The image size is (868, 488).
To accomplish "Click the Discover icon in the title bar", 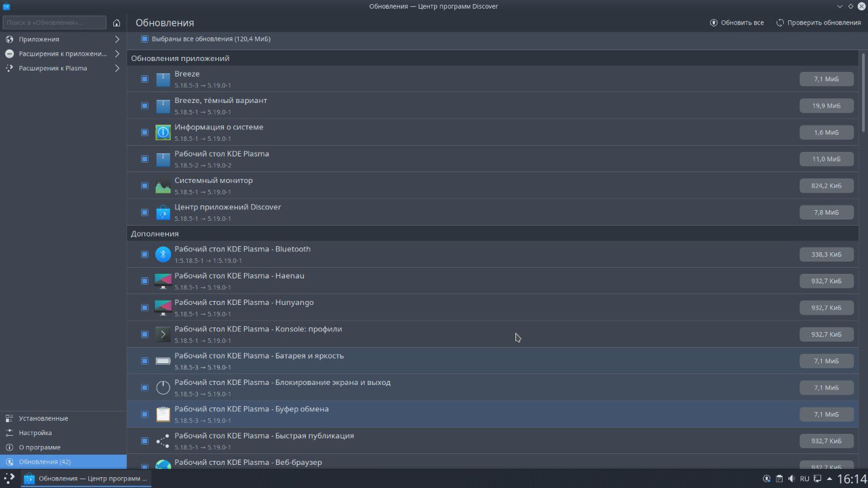I will click(6, 6).
